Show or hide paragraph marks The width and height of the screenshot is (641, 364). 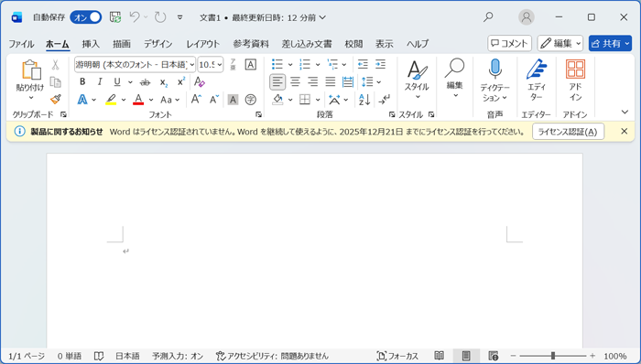[x=385, y=100]
